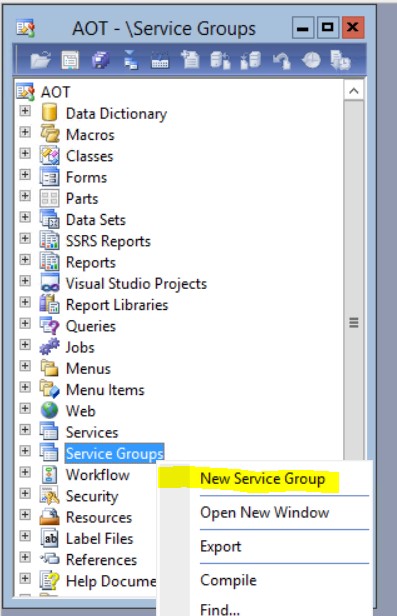The width and height of the screenshot is (397, 616).
Task: Click the Visual Studio Projects infinity icon
Action: [50, 283]
